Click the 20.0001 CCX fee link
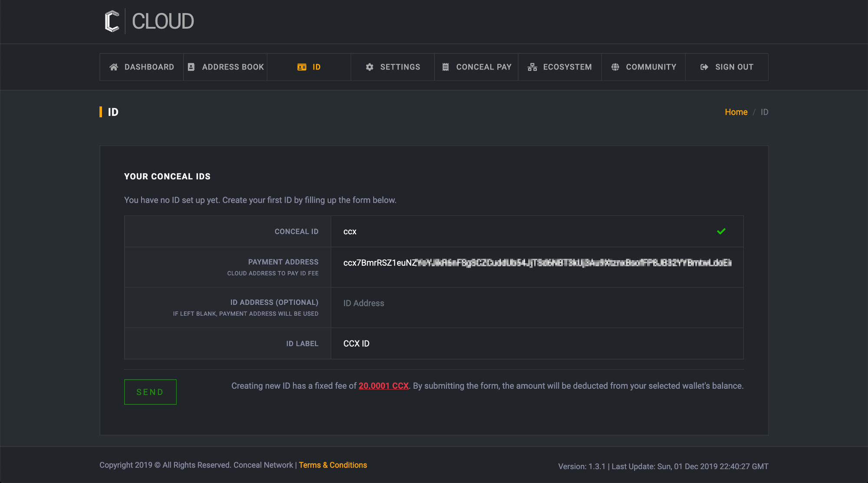 point(383,386)
